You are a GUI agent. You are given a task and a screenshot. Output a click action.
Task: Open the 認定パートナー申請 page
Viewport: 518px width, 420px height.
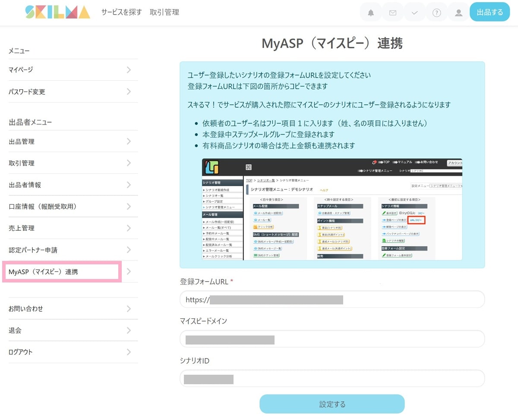coord(73,250)
